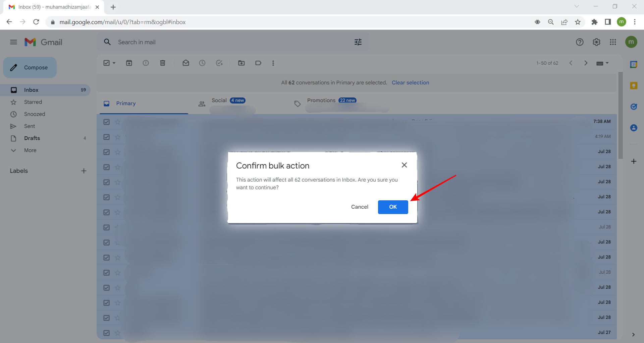Confirm bulk action with OK button
Image resolution: width=644 pixels, height=343 pixels.
393,207
